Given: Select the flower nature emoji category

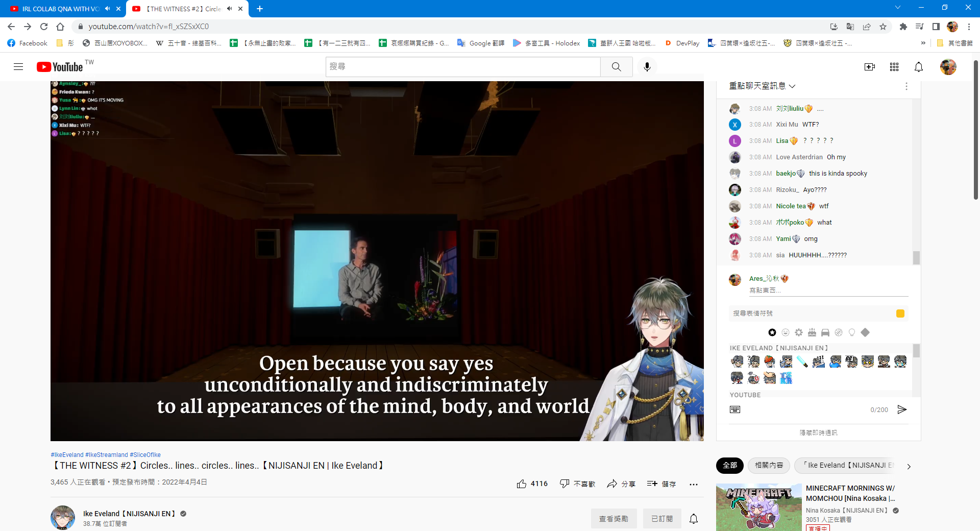Looking at the screenshot, I should [799, 332].
